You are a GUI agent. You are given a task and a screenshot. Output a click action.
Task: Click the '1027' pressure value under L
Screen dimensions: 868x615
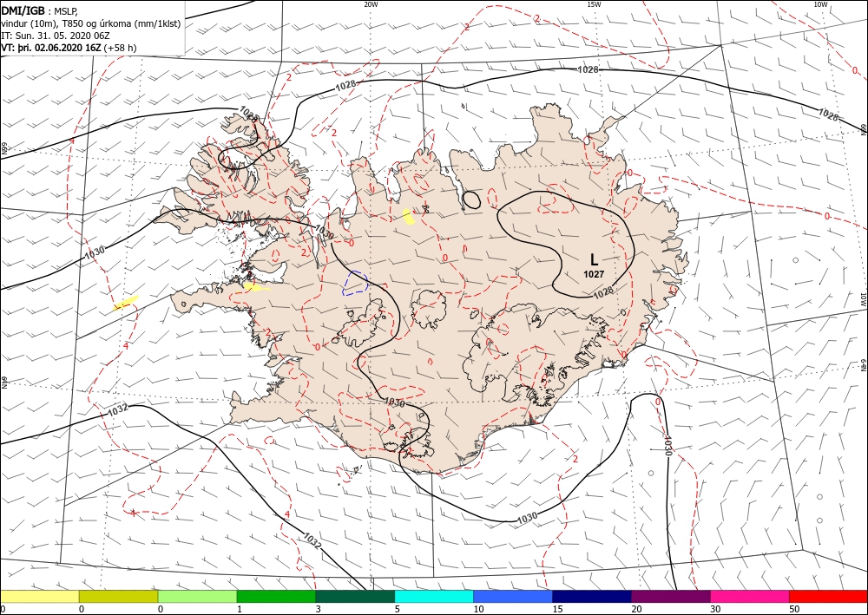tap(594, 274)
